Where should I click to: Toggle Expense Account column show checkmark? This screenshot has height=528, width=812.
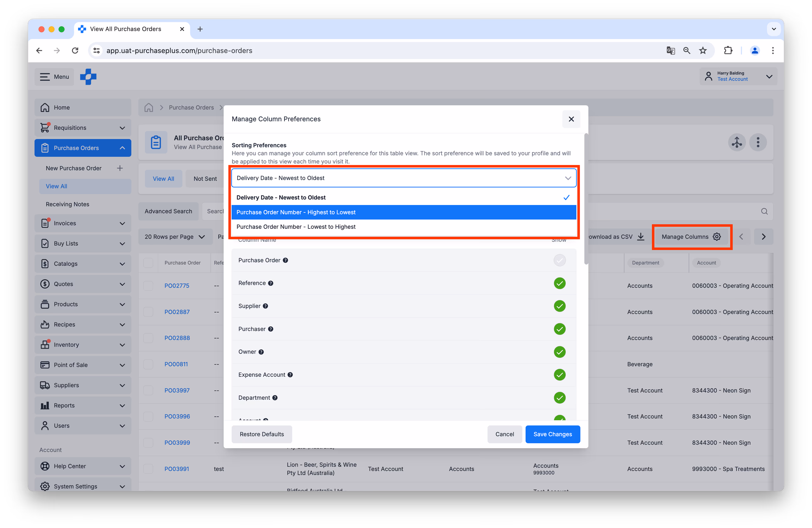point(560,374)
